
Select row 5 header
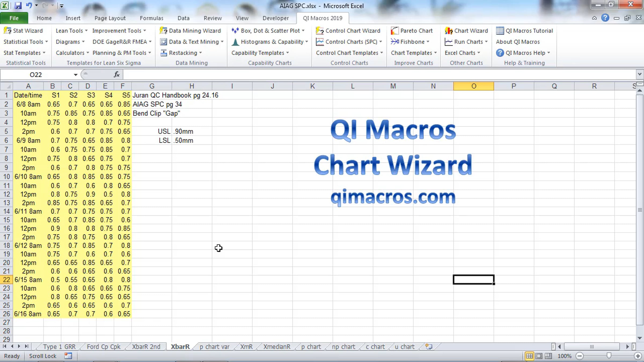(x=6, y=131)
